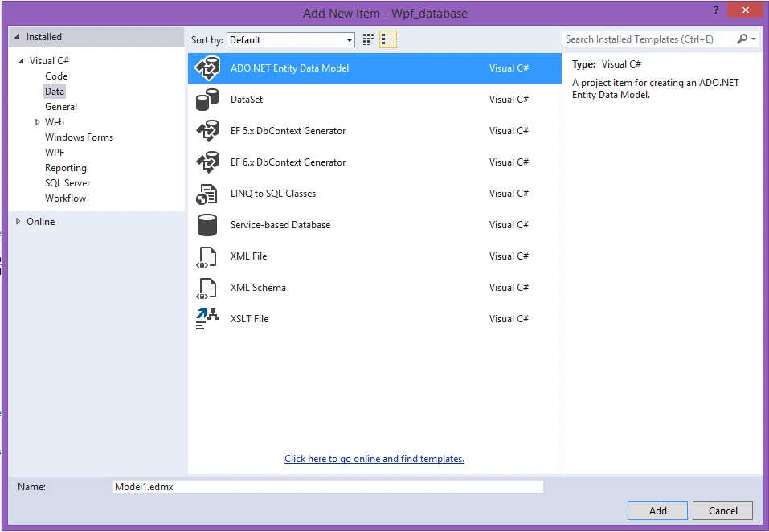Select the XML Schema text
Viewport: 769px width, 532px height.
(x=258, y=288)
